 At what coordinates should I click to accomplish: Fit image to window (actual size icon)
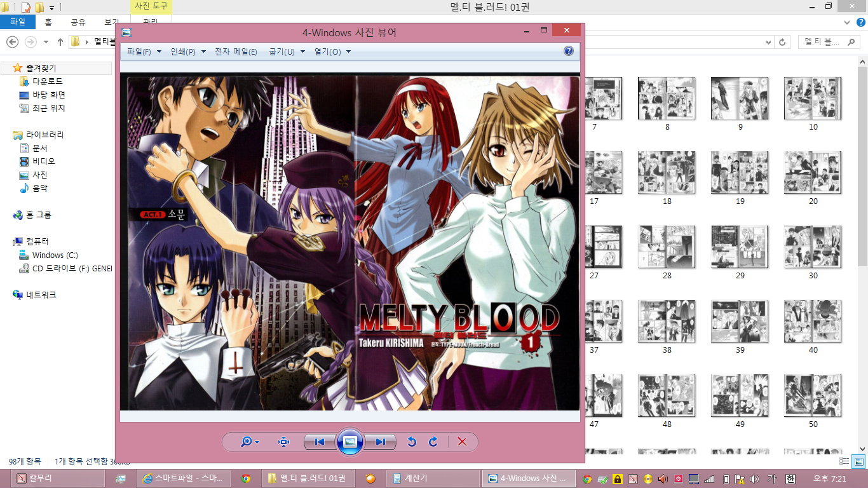[283, 442]
